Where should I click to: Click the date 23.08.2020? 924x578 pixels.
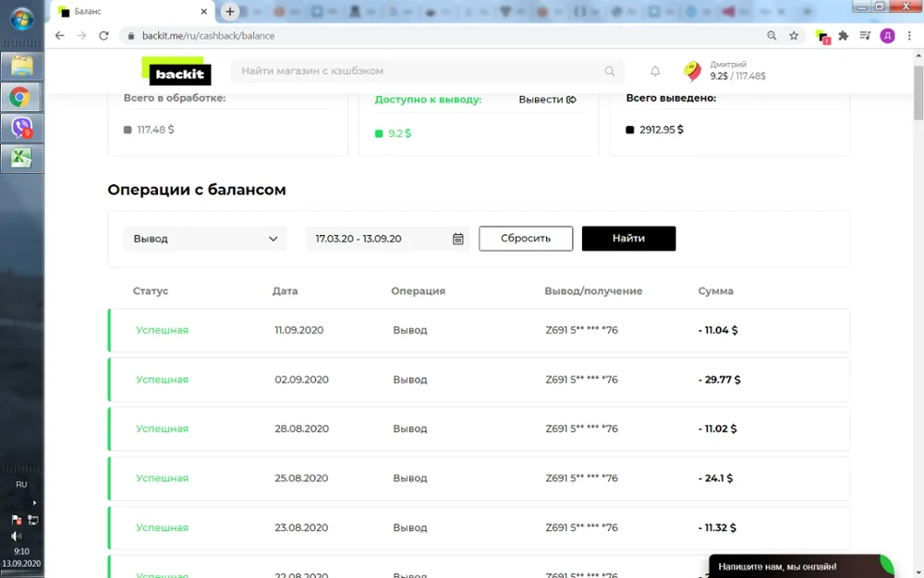pyautogui.click(x=301, y=528)
